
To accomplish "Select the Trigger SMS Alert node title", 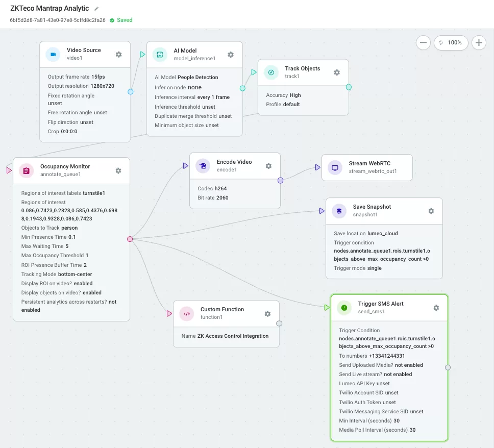I will coord(381,304).
